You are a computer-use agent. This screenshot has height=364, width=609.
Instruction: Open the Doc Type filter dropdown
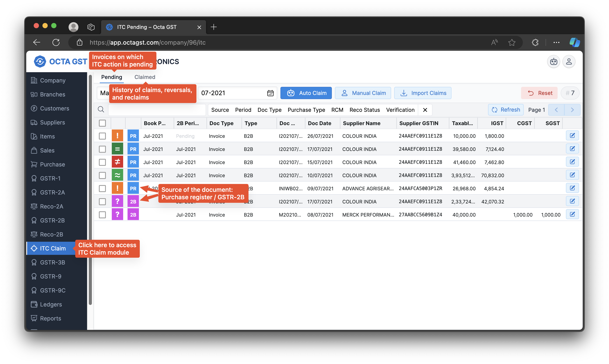pyautogui.click(x=269, y=110)
